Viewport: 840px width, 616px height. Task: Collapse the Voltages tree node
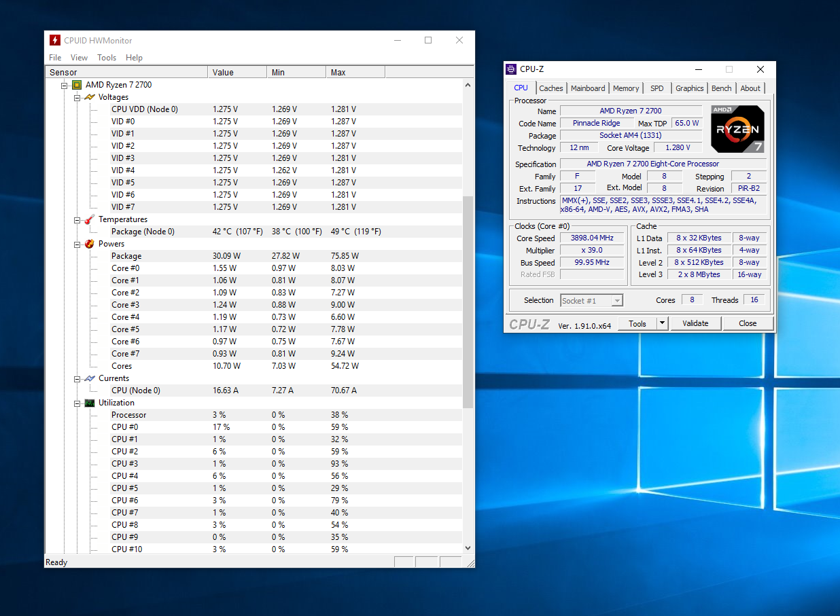(77, 98)
